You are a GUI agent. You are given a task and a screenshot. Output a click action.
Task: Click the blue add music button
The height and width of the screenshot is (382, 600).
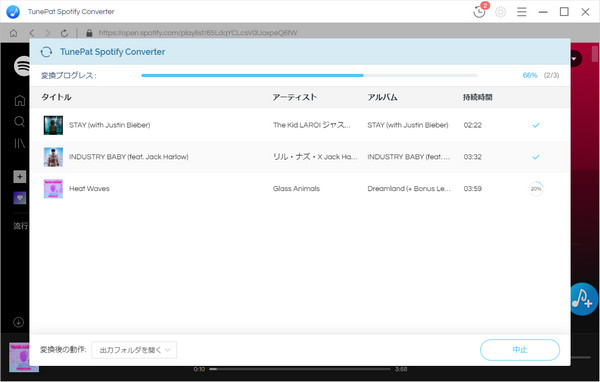tap(583, 299)
